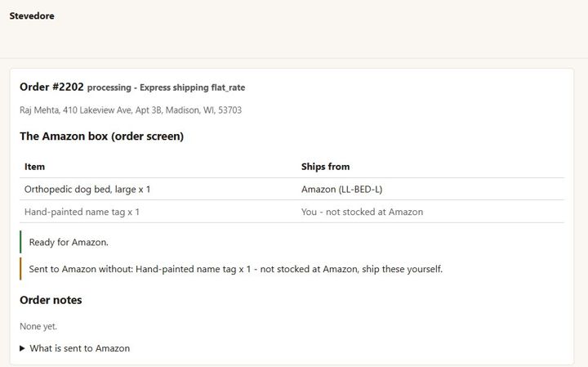This screenshot has height=367, width=588.
Task: Click 'You - not stocked at Amazon' cell
Action: (363, 212)
